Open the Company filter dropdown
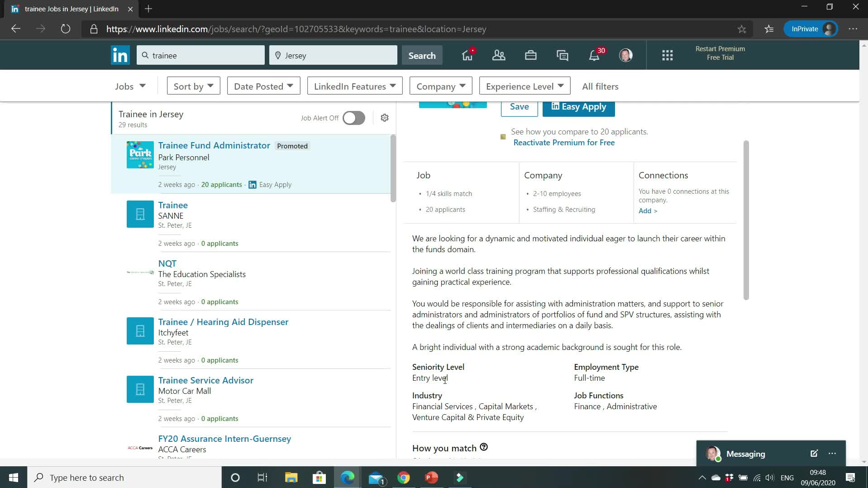 click(x=440, y=86)
